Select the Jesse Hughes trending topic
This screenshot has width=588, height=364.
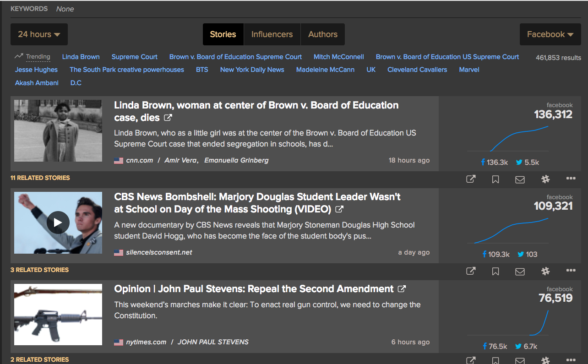point(36,70)
